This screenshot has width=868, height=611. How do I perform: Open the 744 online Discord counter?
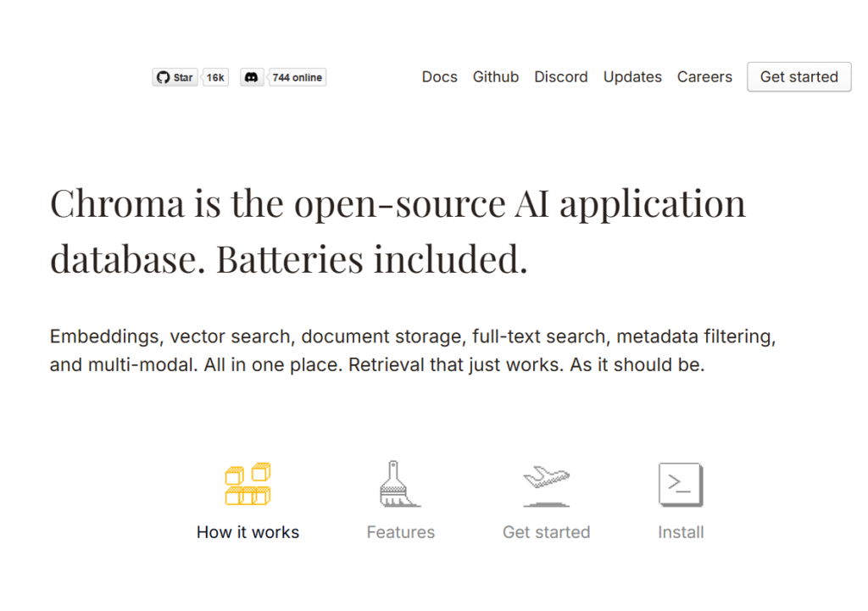click(297, 77)
